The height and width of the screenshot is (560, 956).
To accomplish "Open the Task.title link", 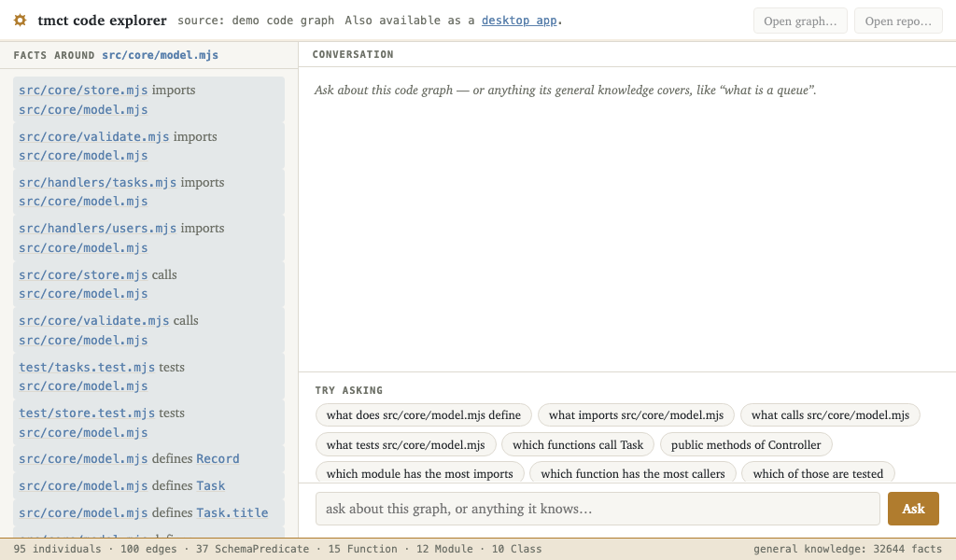I will 232,512.
